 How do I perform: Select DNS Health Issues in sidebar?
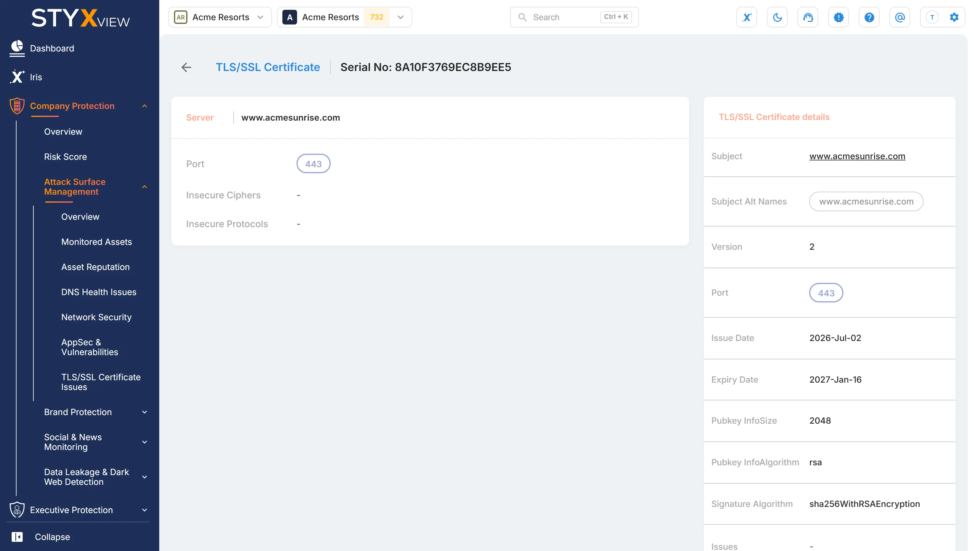(x=99, y=292)
